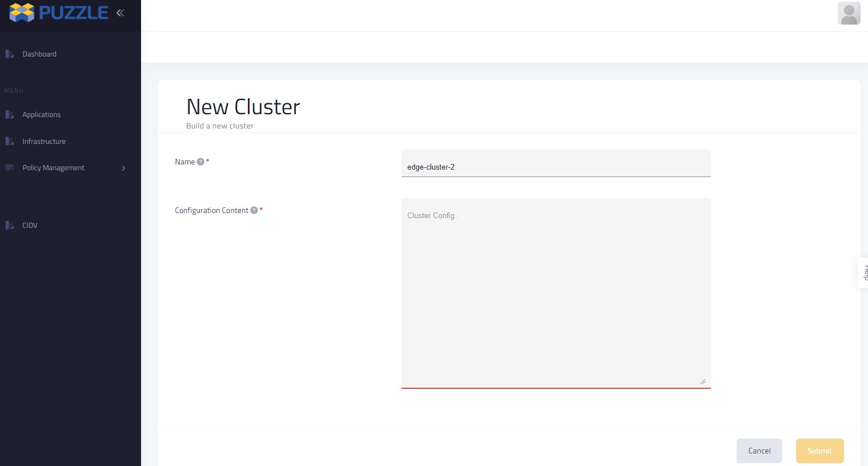Click the Infrastructure sidebar icon

coord(10,142)
